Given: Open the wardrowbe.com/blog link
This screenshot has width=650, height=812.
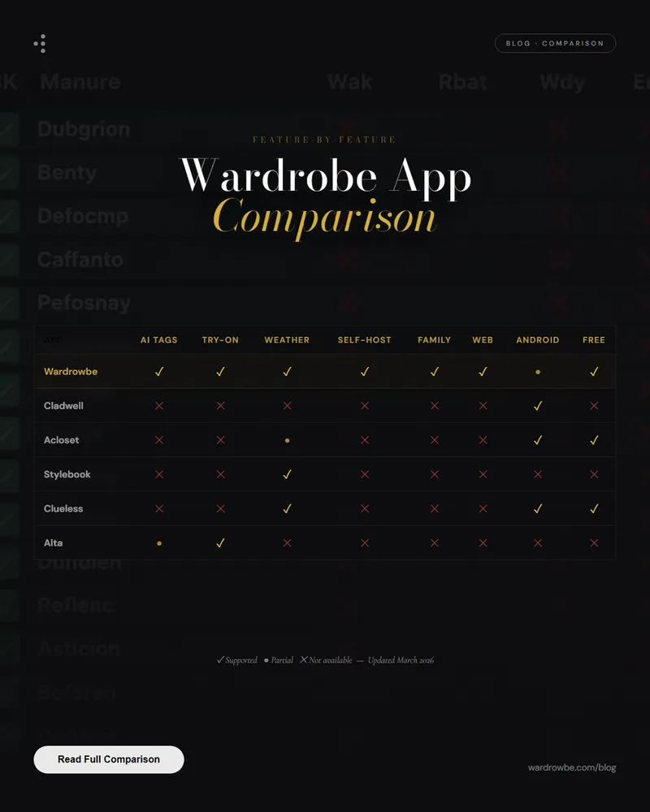Looking at the screenshot, I should point(571,767).
